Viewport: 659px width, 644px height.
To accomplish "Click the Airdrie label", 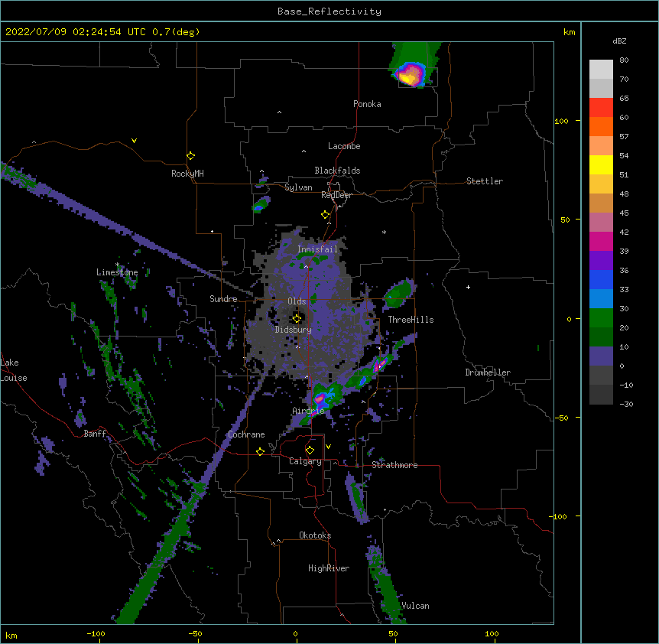I will tap(308, 411).
